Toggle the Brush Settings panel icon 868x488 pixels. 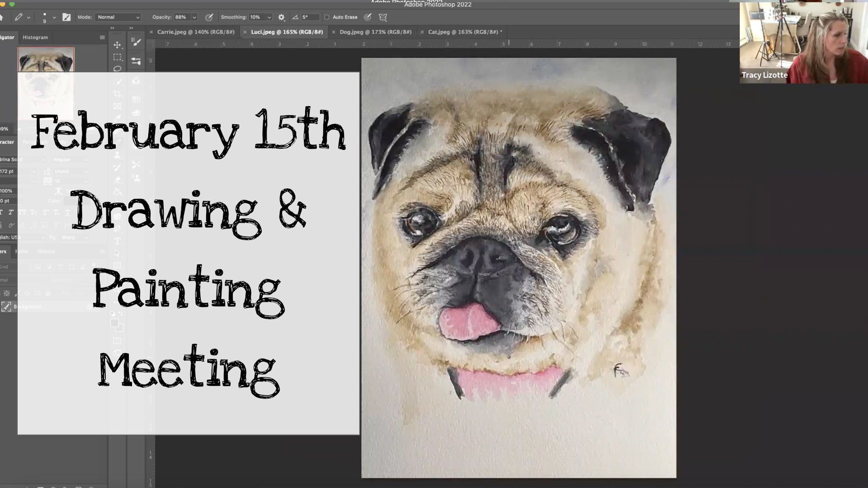click(66, 17)
